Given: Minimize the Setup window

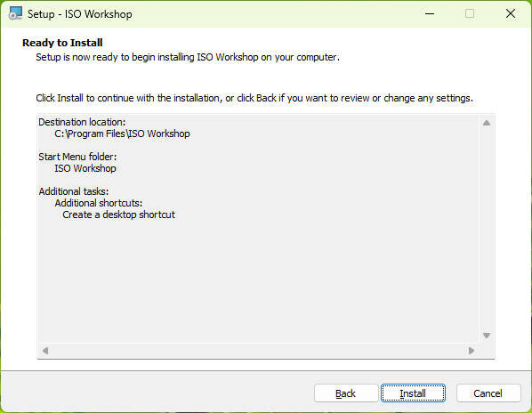Looking at the screenshot, I should (430, 13).
